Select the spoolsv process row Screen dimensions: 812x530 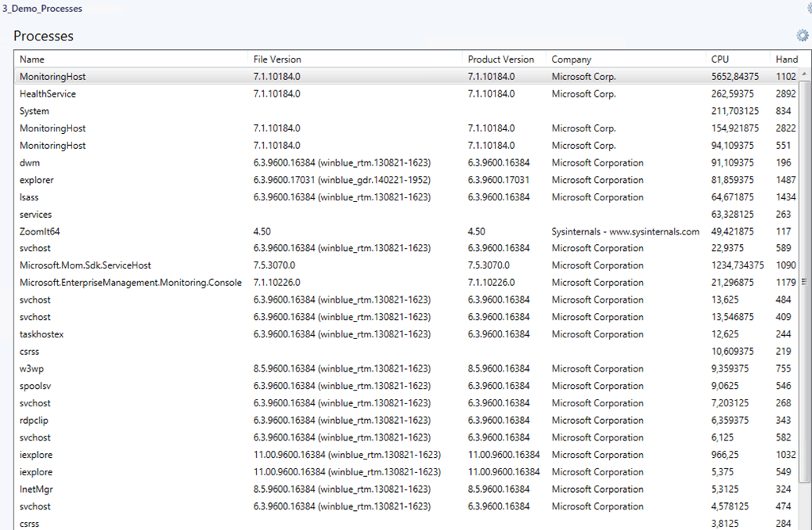pos(407,386)
